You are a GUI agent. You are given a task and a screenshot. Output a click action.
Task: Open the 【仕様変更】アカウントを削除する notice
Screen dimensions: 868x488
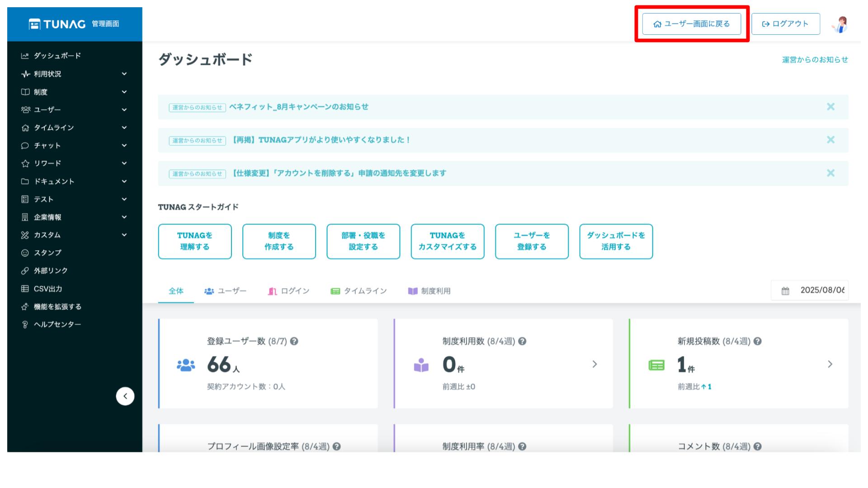(x=338, y=174)
